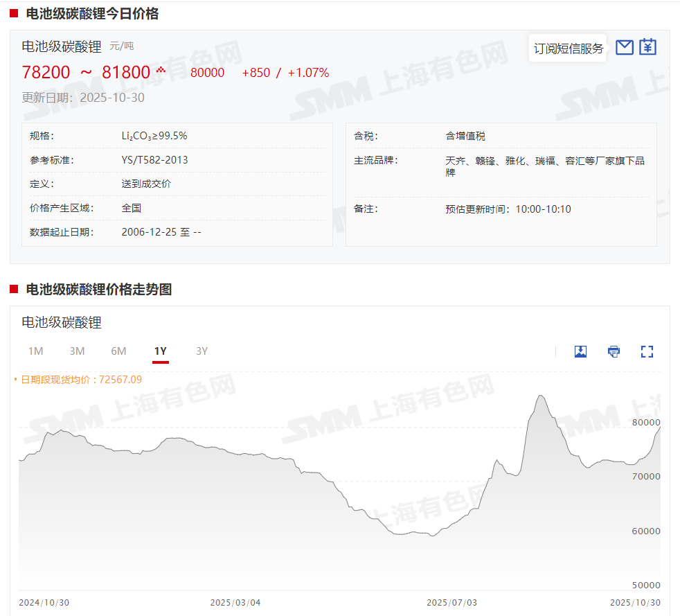Select the 1Y time range tab
The image size is (680, 616).
pyautogui.click(x=160, y=351)
